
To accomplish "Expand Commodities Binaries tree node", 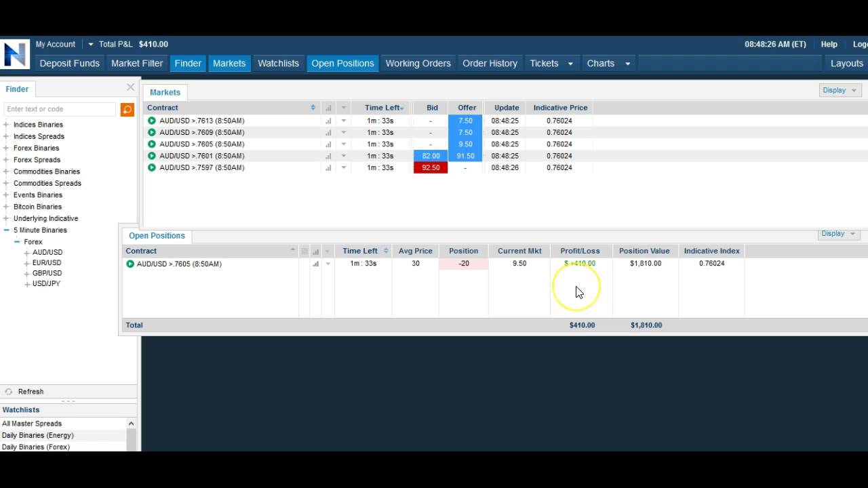I will (x=6, y=171).
